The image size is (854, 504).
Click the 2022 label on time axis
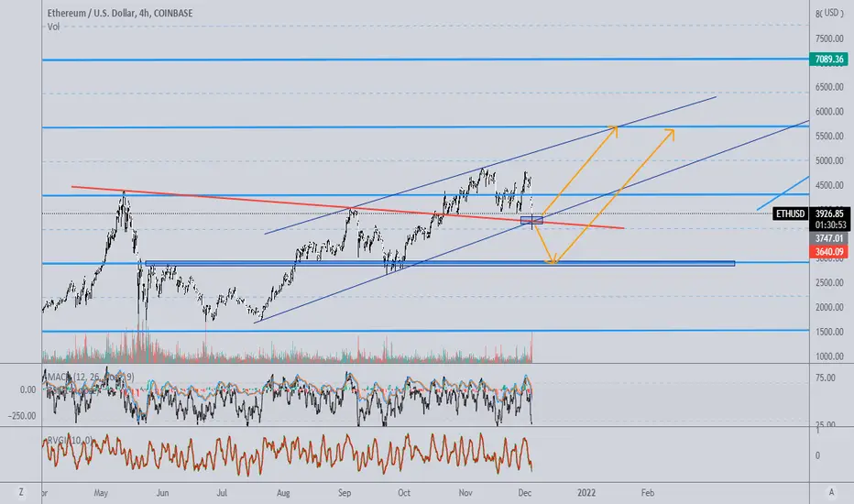click(x=586, y=493)
